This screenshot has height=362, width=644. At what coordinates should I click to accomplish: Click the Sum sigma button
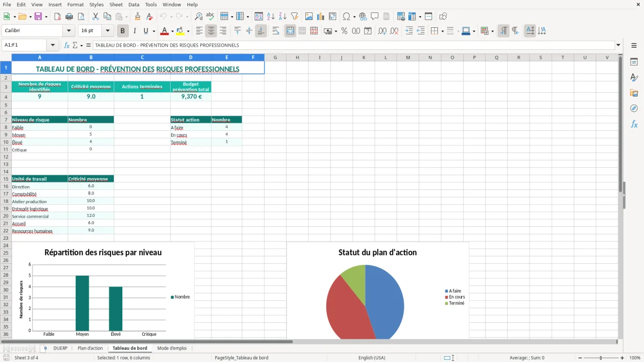[x=75, y=45]
